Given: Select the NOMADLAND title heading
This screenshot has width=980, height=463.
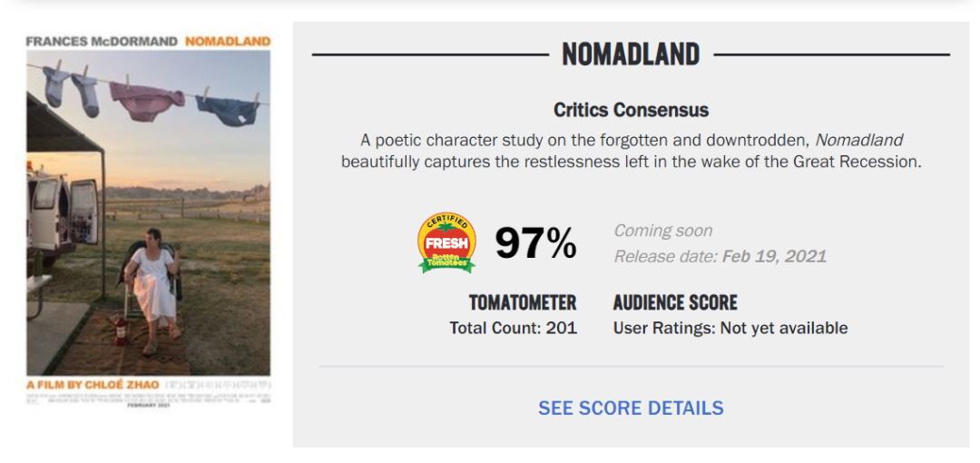Looking at the screenshot, I should click(631, 54).
